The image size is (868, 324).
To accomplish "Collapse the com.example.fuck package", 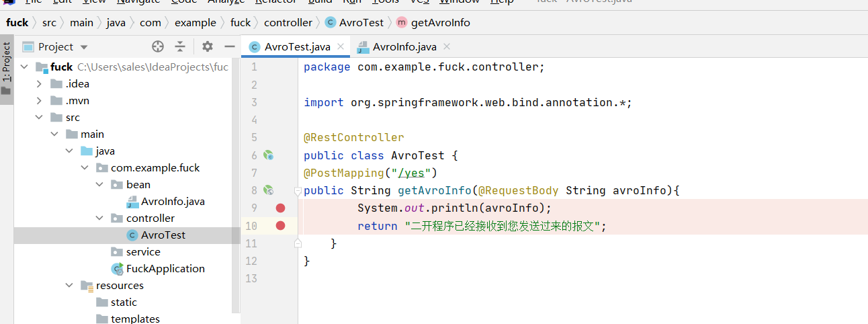I will click(85, 168).
